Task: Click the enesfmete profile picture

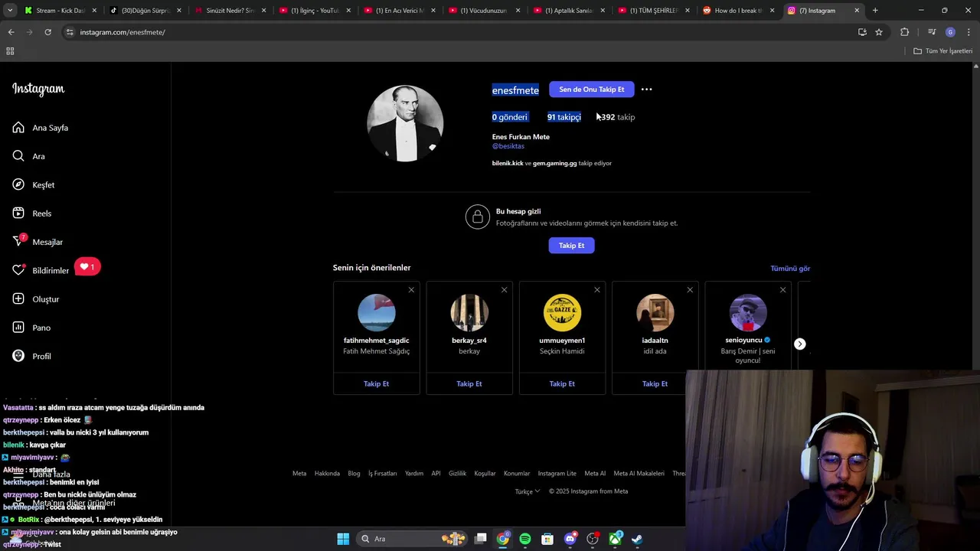Action: coord(405,123)
